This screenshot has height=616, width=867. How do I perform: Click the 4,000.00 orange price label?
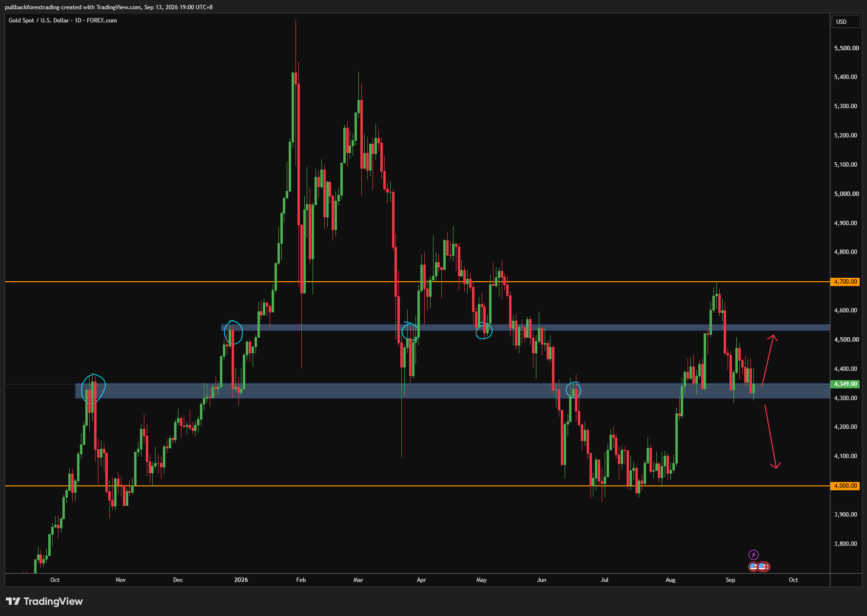[845, 486]
